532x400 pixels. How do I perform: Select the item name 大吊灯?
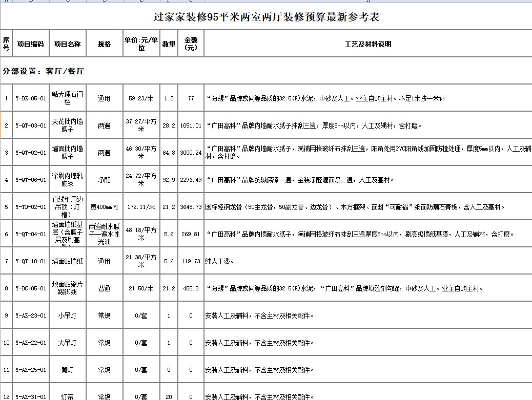(68, 342)
